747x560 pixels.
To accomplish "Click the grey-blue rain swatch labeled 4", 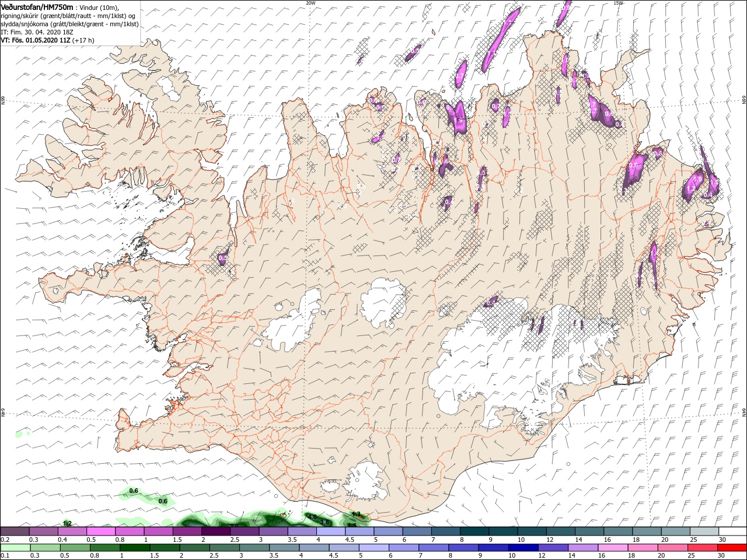I will pyautogui.click(x=313, y=548).
